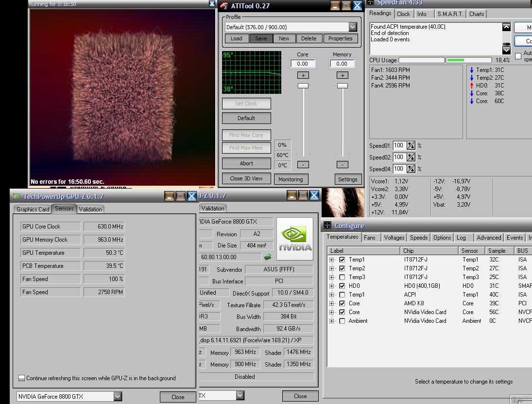Click the SpeedFan Configure window icon

(x=327, y=226)
